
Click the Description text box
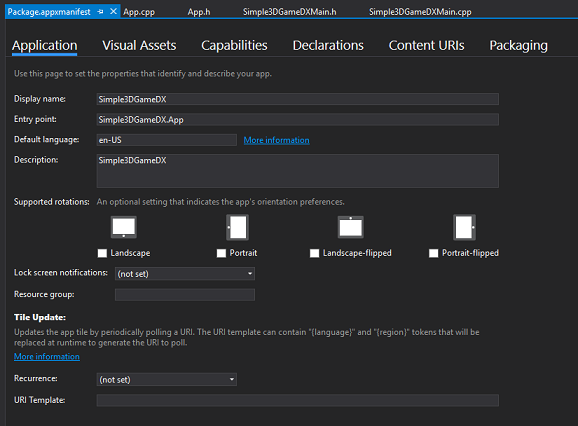(x=297, y=171)
